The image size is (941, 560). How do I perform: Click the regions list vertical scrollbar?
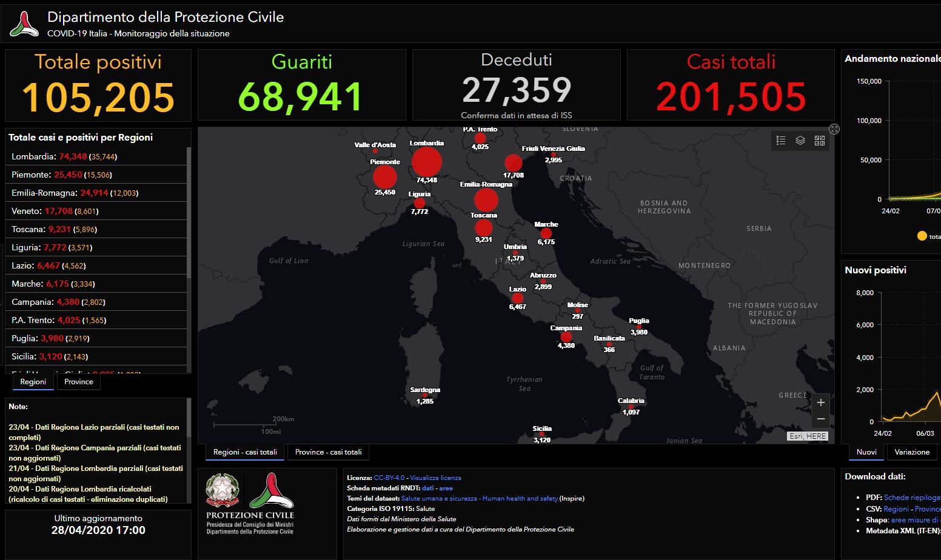click(189, 212)
